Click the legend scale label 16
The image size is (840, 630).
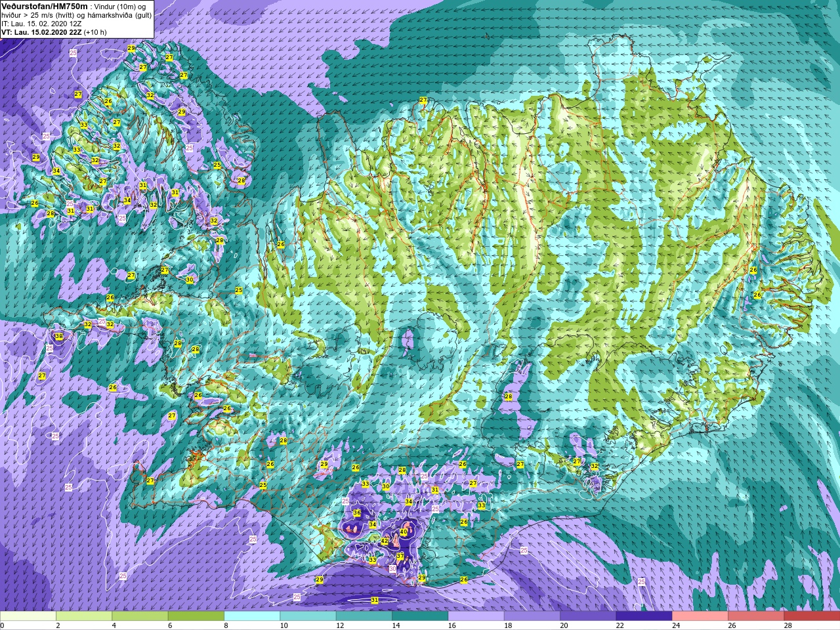451,625
